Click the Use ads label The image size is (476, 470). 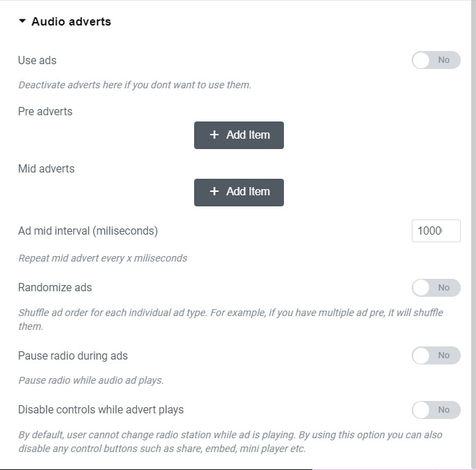tap(37, 60)
